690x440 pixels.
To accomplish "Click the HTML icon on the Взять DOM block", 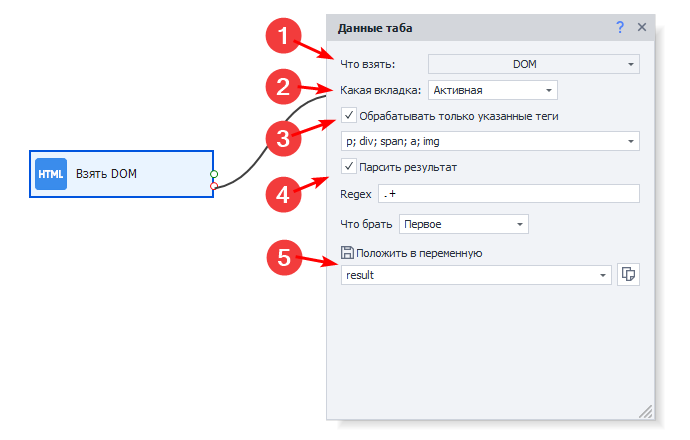I will coord(51,174).
